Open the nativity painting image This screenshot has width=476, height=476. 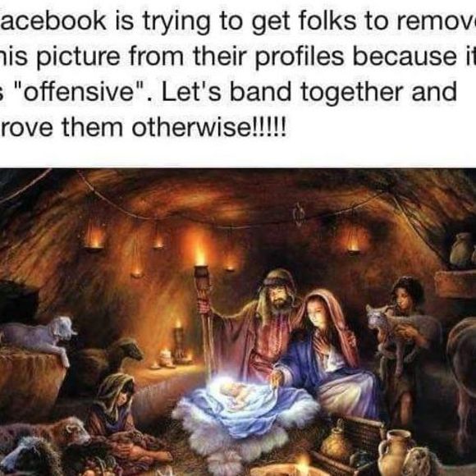coord(238,322)
